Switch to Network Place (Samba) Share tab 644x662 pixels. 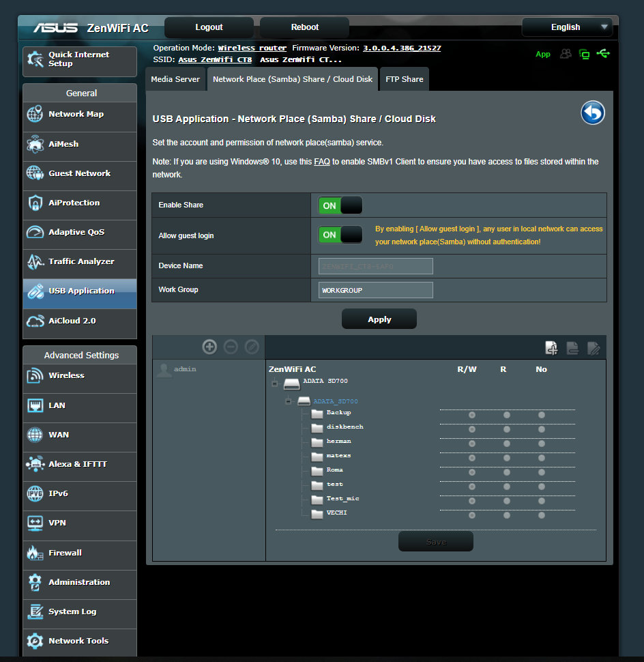(x=293, y=79)
